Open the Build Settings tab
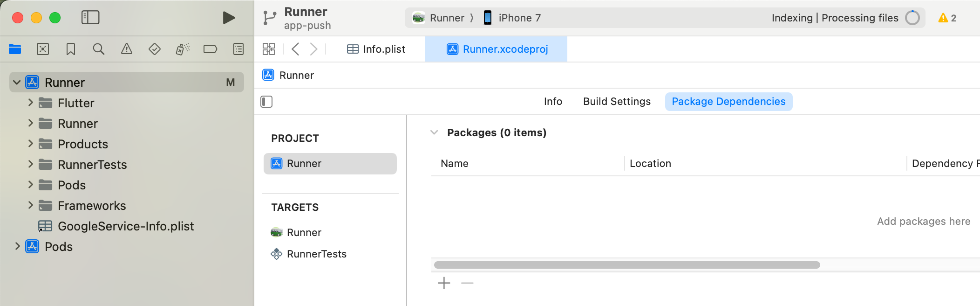The height and width of the screenshot is (306, 980). click(617, 101)
